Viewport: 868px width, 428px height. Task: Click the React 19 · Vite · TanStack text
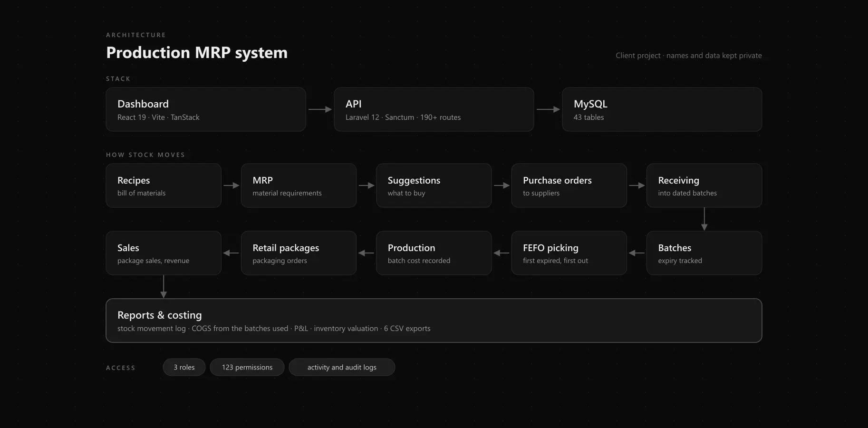(158, 117)
